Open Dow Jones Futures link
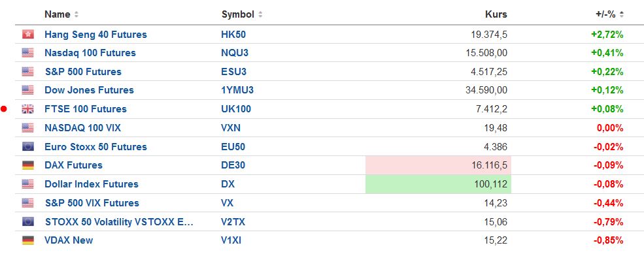 pyautogui.click(x=89, y=90)
